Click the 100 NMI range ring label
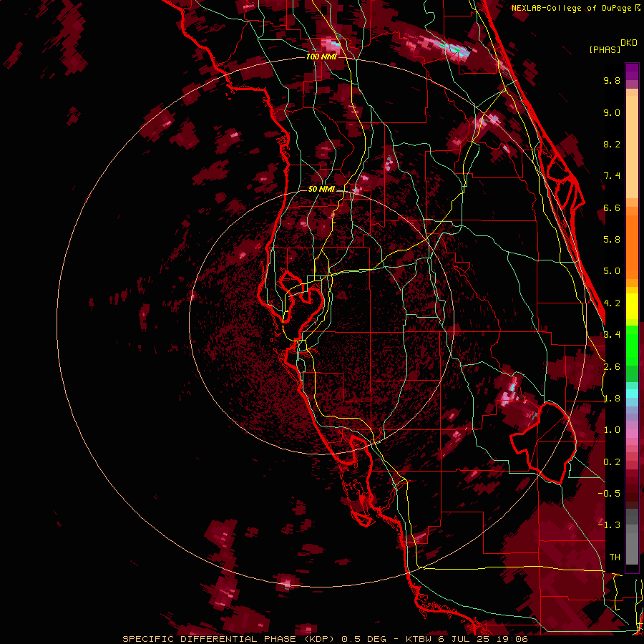644x644 pixels. (321, 57)
